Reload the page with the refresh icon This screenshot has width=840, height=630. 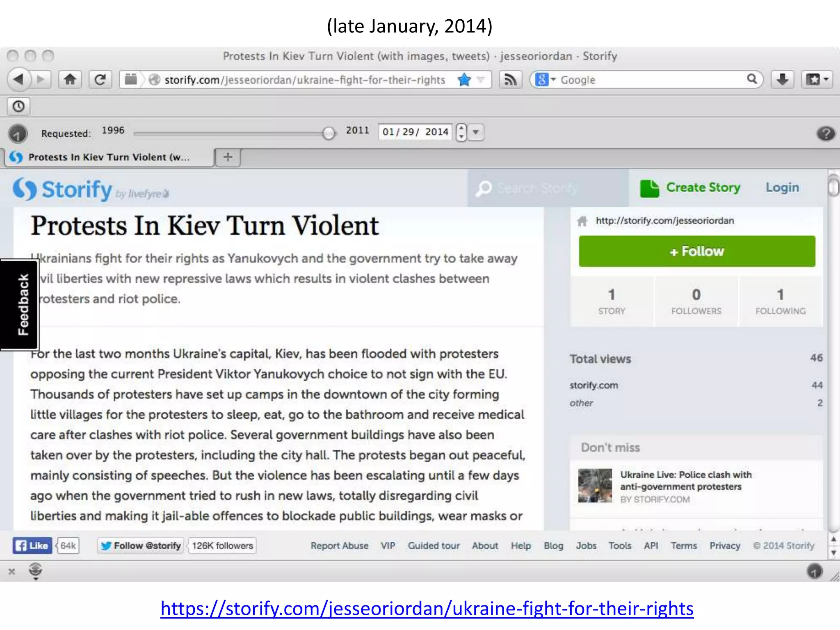pos(100,79)
